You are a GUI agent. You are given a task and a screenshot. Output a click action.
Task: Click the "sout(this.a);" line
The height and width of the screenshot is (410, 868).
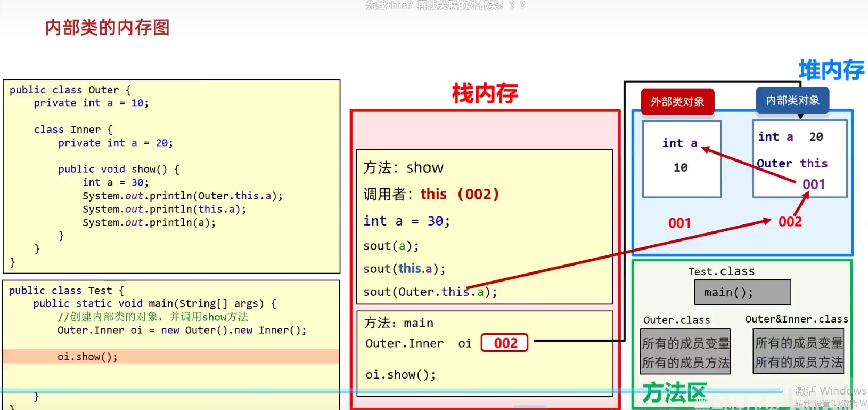click(404, 269)
